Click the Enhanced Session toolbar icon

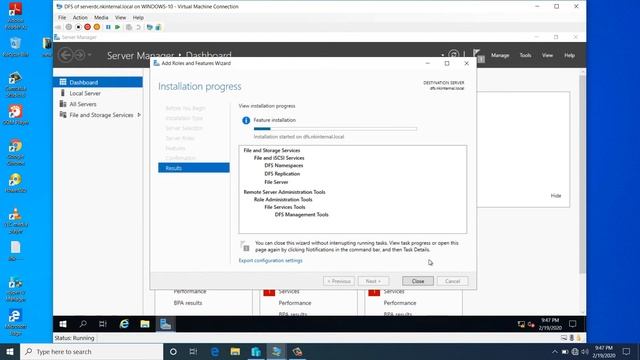[x=149, y=27]
